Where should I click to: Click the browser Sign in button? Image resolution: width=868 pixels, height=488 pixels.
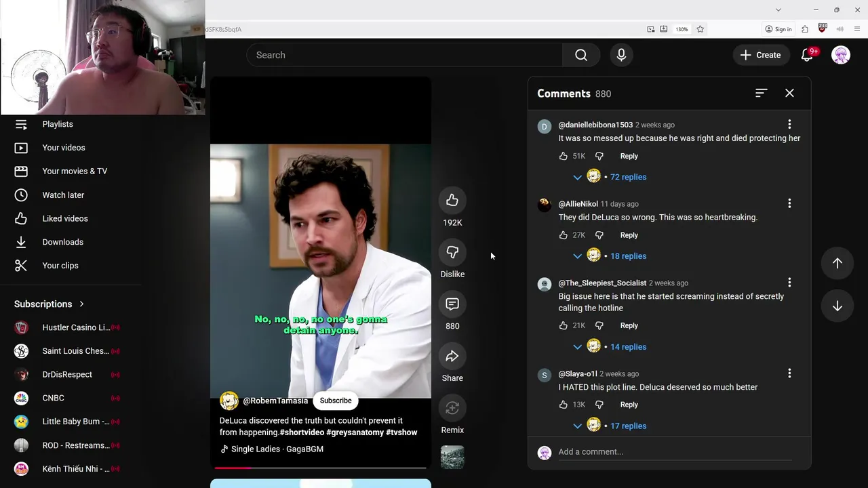[778, 29]
